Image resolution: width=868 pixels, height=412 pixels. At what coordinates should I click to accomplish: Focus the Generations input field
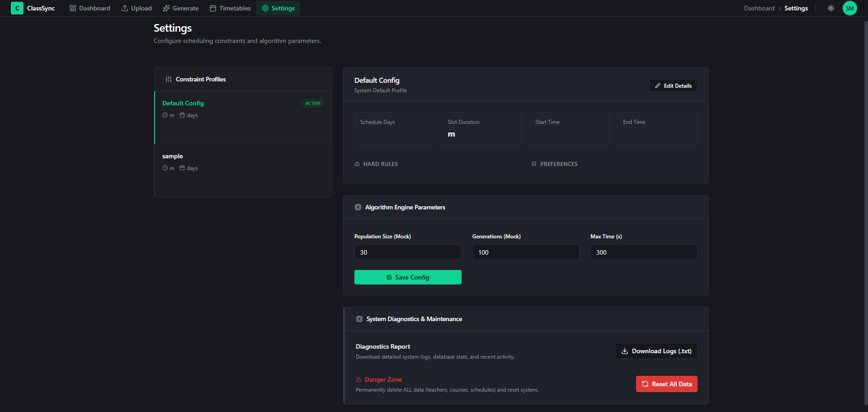pos(526,252)
